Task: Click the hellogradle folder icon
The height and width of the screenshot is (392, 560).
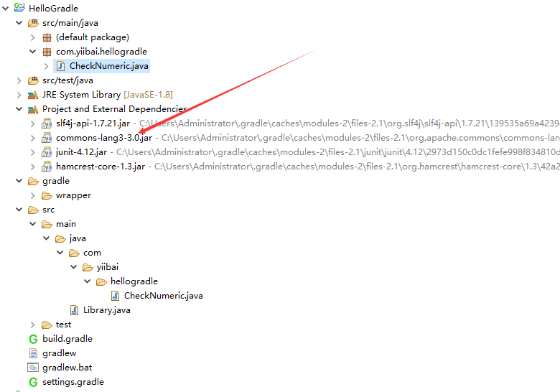Action: (x=101, y=281)
